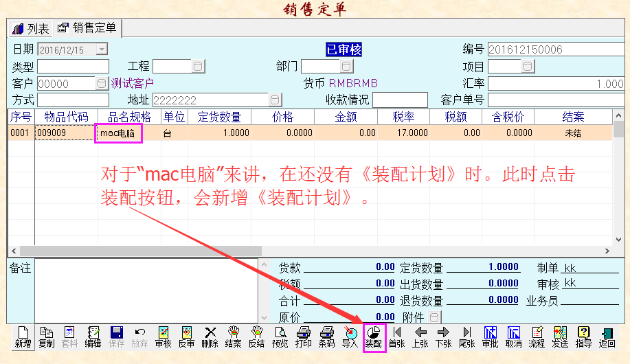Select item code cell 009009
Viewport: 630px width, 364px height.
point(66,133)
